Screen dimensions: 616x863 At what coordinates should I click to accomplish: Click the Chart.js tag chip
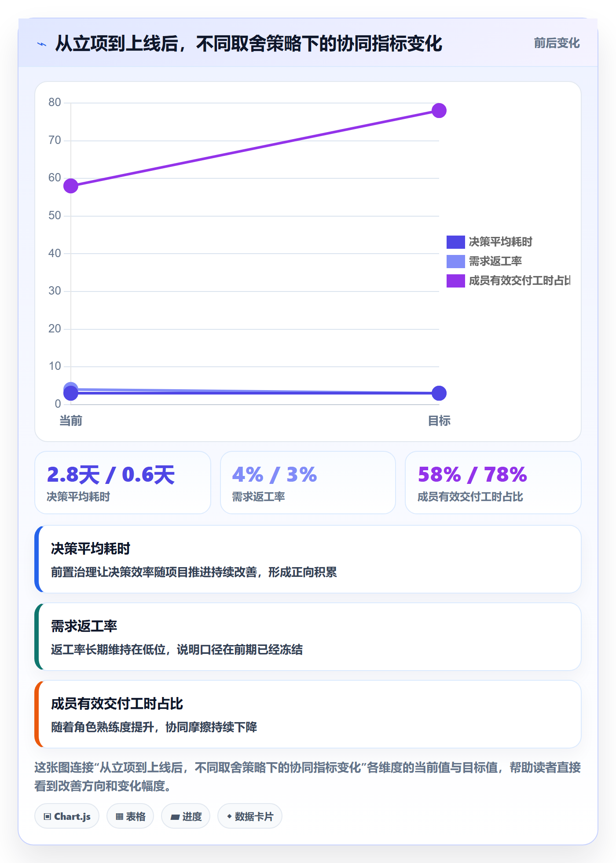click(x=67, y=816)
